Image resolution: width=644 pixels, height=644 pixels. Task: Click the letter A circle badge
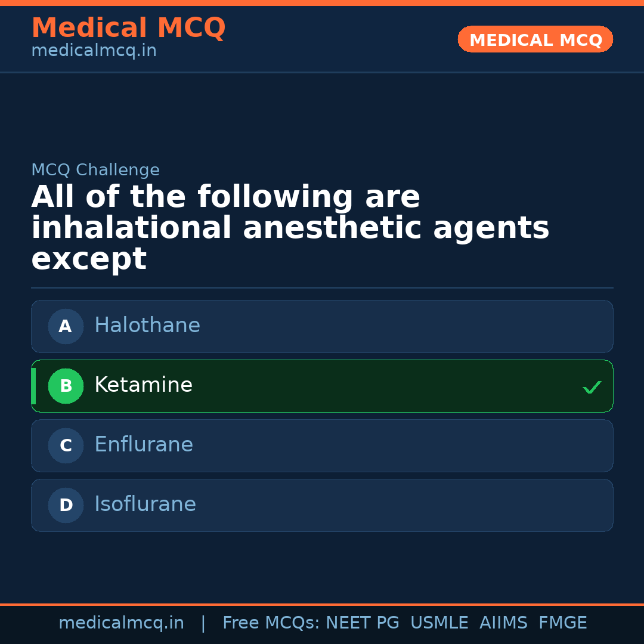coord(66,326)
